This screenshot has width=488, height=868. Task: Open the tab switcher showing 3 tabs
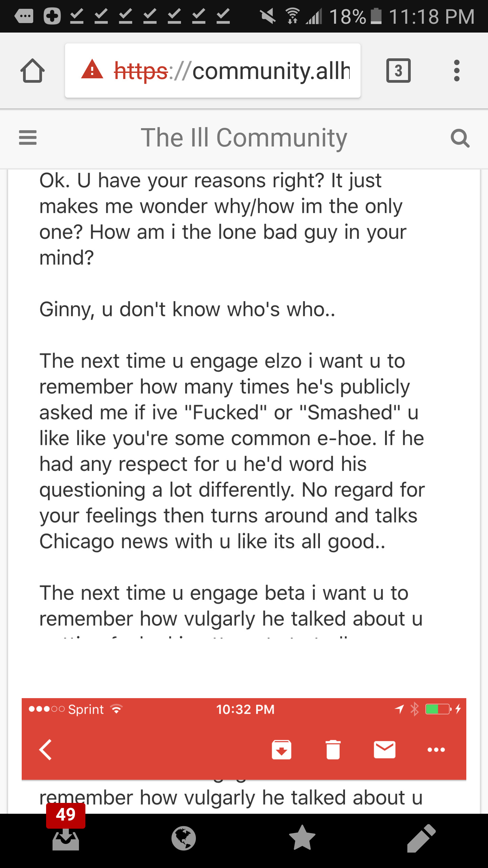pos(398,71)
